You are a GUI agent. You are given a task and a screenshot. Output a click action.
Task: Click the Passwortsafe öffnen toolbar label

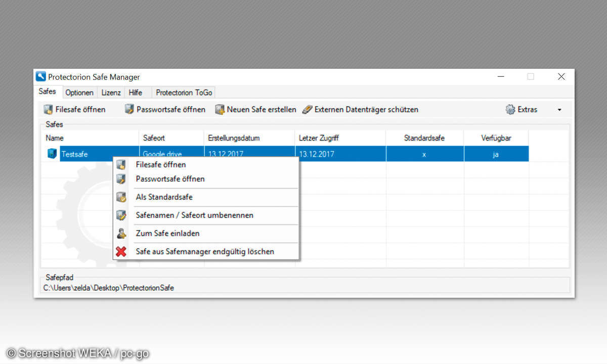click(171, 110)
